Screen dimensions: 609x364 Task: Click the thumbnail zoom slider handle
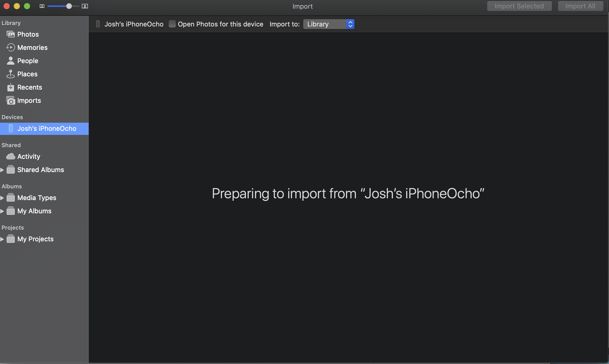tap(69, 6)
